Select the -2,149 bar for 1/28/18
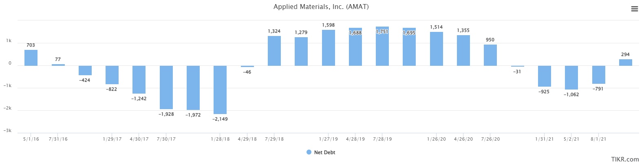 220,90
